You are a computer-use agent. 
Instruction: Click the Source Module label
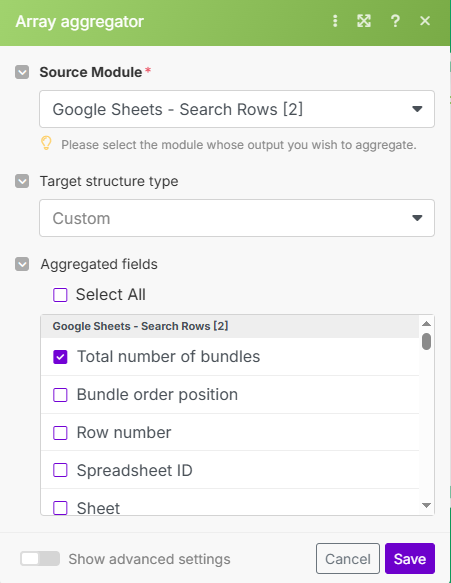tap(91, 72)
